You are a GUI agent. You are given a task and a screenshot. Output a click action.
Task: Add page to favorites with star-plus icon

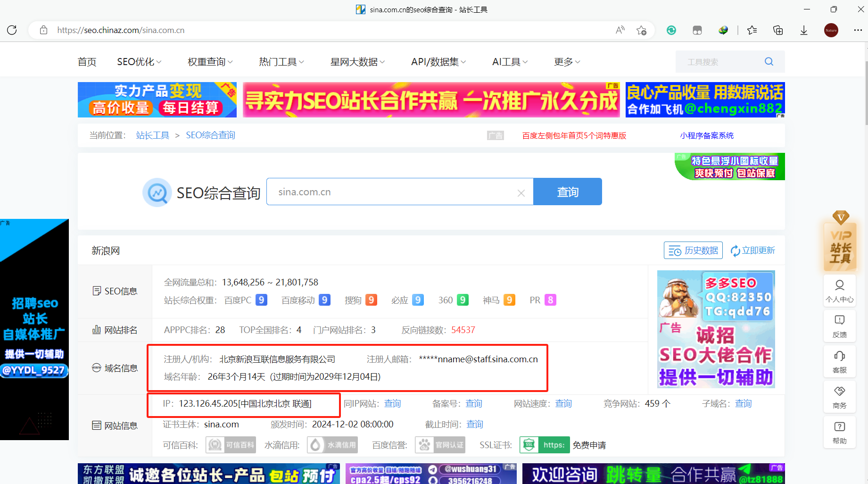pos(641,30)
